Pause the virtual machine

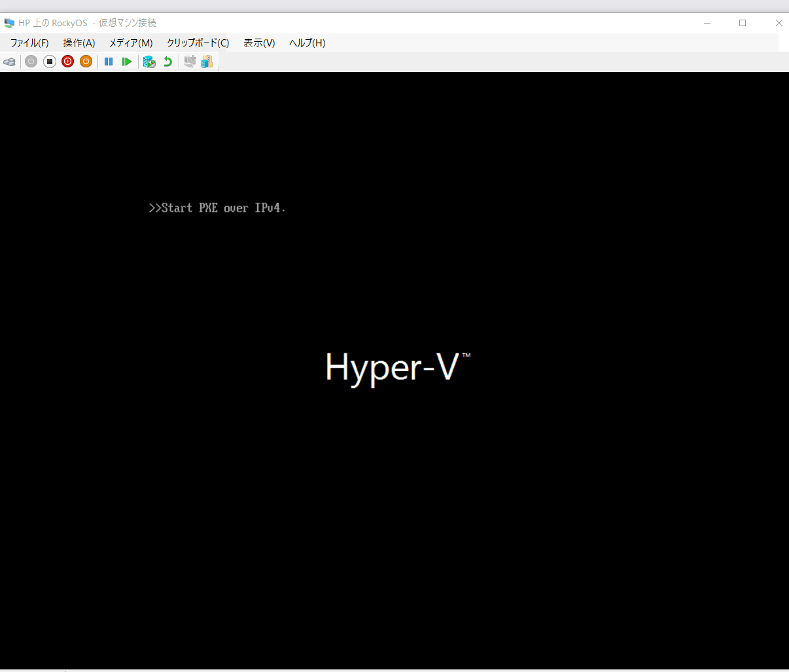(x=109, y=62)
